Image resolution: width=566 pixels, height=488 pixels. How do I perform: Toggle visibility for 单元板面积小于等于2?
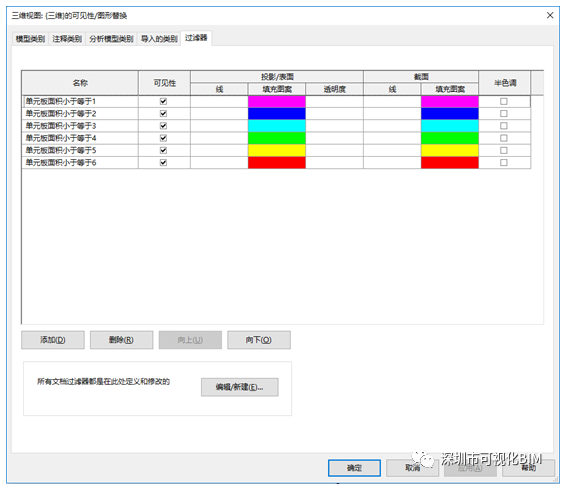164,114
